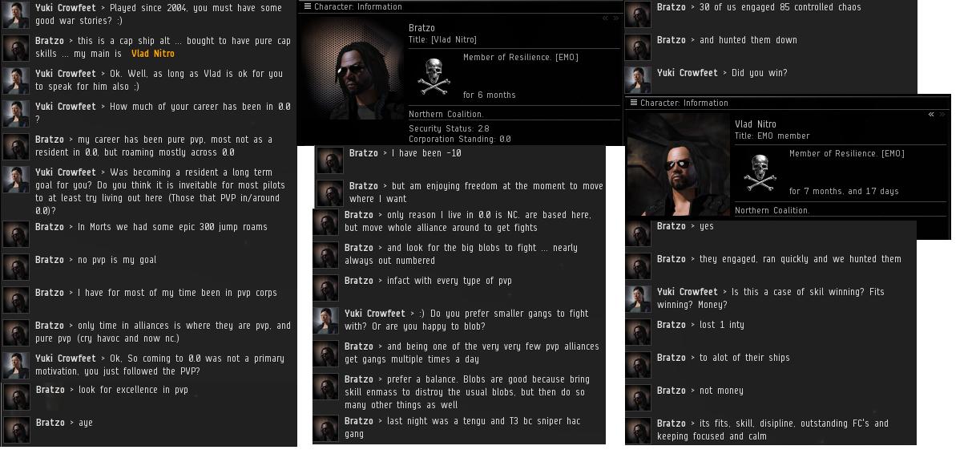Select 'Member of Resilience. [EMO]' in Bratzo window
980x454 pixels.
point(521,58)
